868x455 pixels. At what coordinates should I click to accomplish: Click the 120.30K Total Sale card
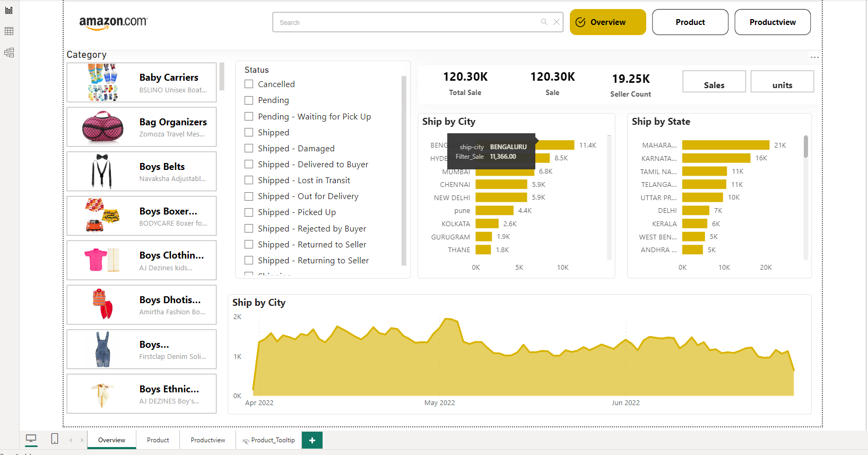click(465, 83)
